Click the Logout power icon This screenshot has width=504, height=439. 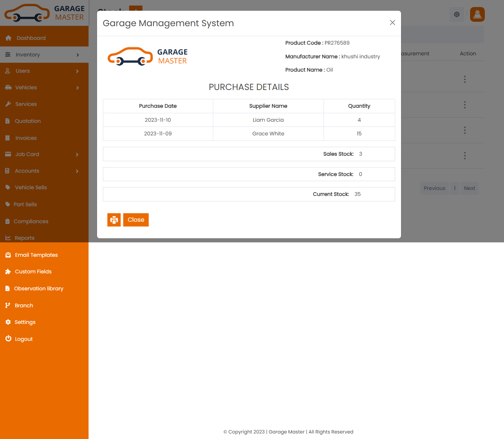[8, 339]
